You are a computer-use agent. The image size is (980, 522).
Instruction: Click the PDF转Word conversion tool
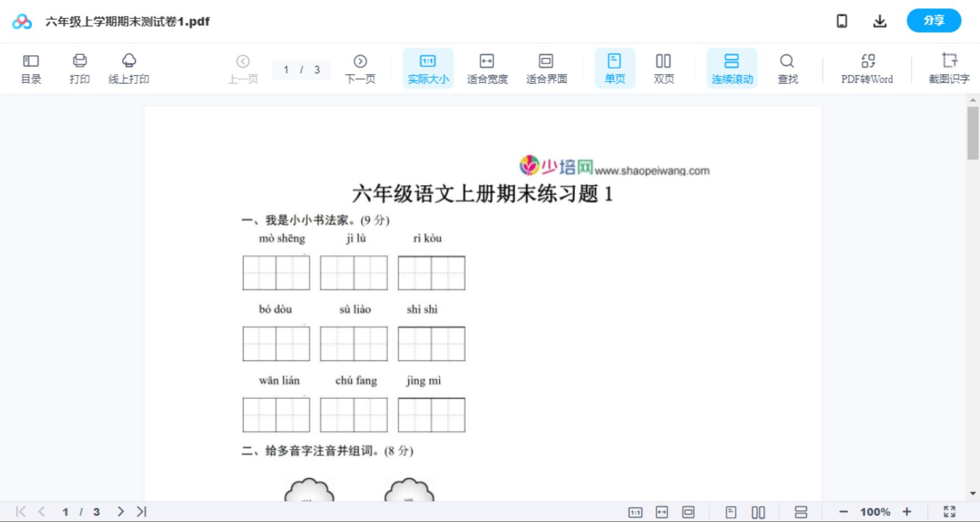pyautogui.click(x=867, y=68)
